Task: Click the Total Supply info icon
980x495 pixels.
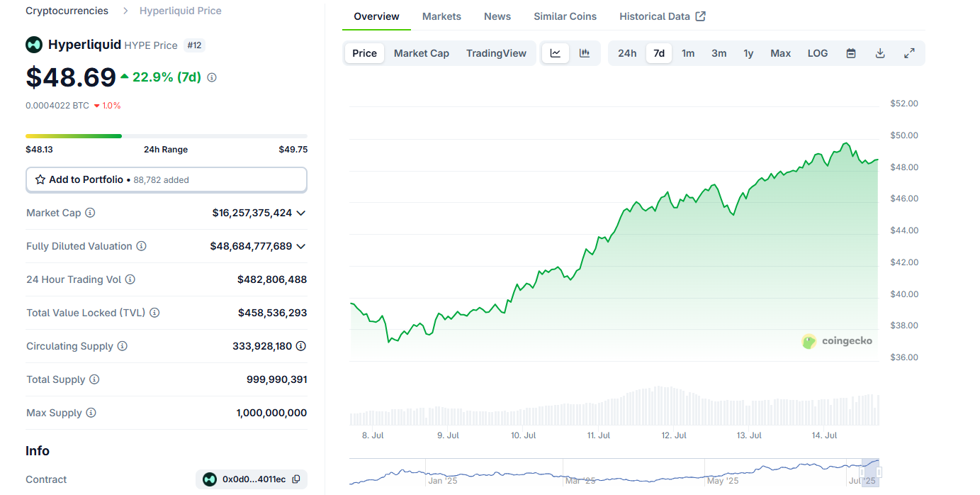Action: point(94,379)
